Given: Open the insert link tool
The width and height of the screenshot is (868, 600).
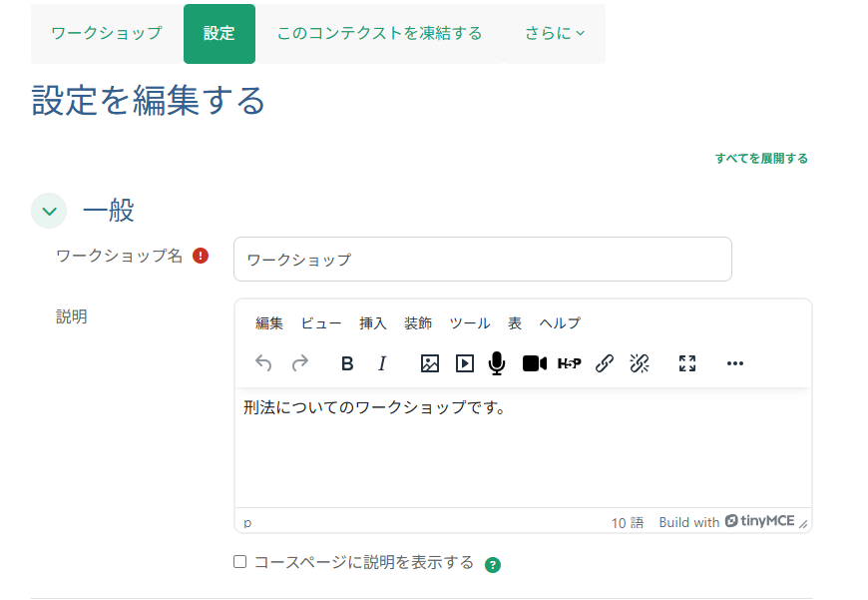Looking at the screenshot, I should [x=604, y=363].
